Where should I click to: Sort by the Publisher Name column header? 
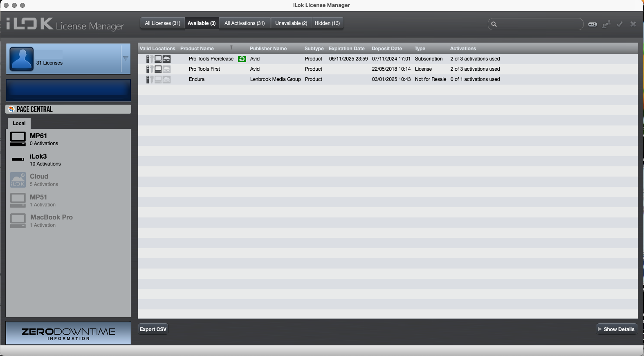click(x=268, y=49)
